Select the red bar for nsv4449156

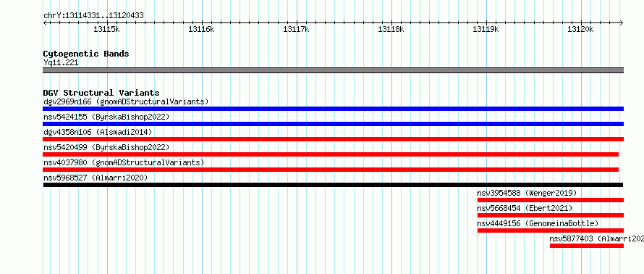pyautogui.click(x=551, y=231)
